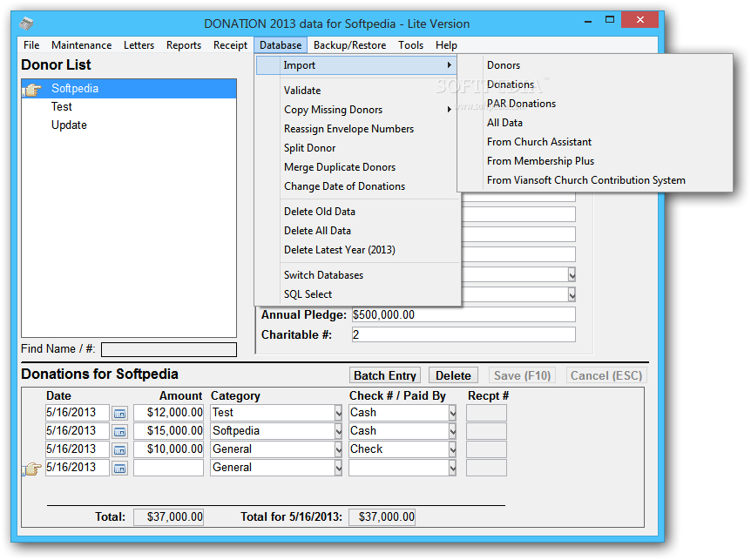Image resolution: width=751 pixels, height=560 pixels.
Task: Open the Reports menu
Action: 184,45
